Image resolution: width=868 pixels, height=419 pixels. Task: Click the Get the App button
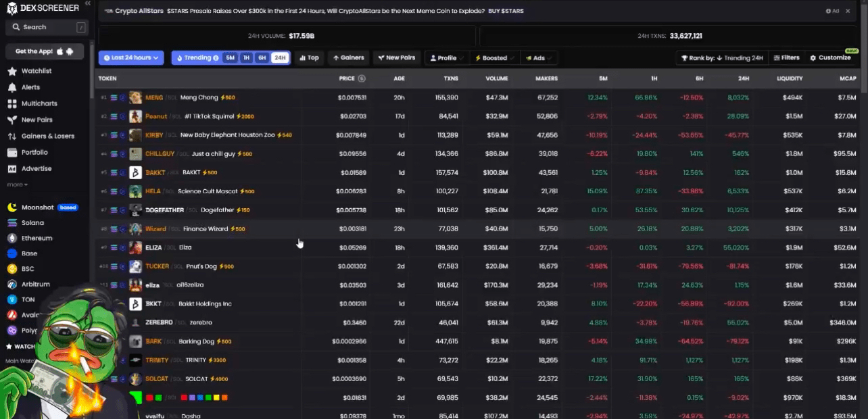[45, 51]
